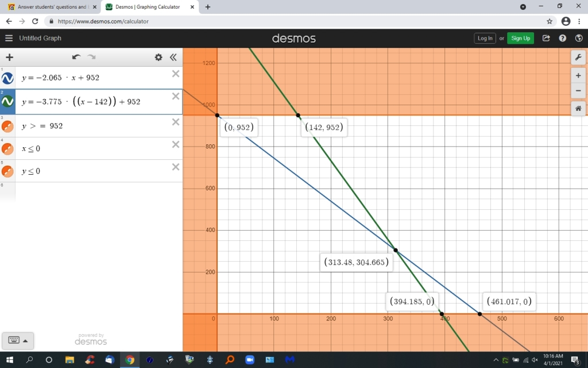The height and width of the screenshot is (368, 588).
Task: Rename the Untitled Graph title
Action: pos(40,39)
